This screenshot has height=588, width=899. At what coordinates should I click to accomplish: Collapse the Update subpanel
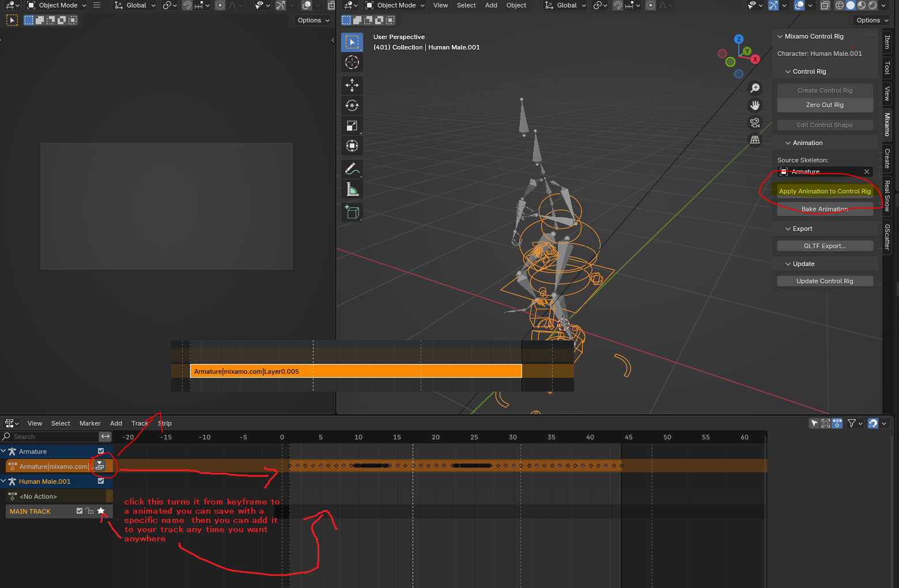coord(788,264)
